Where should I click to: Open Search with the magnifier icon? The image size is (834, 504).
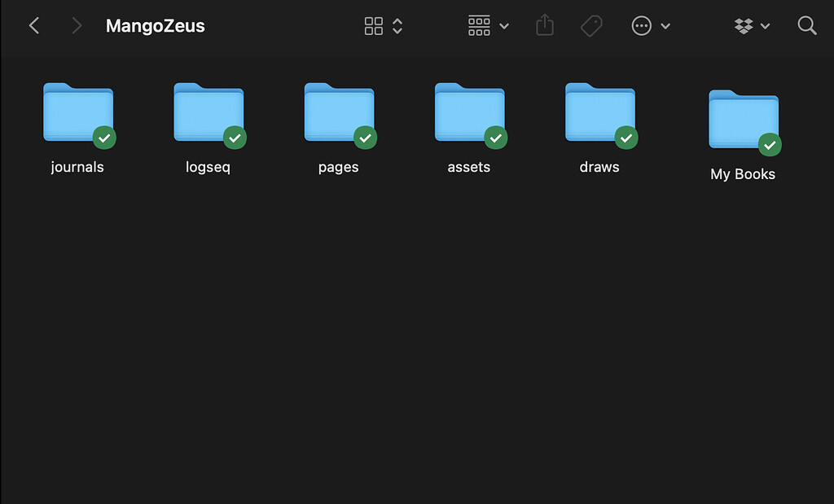tap(807, 25)
